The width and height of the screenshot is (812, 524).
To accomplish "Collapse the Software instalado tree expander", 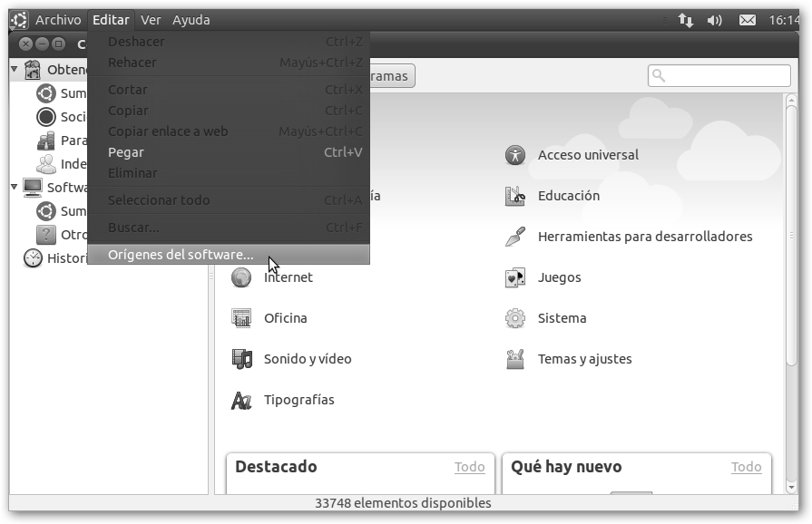I will (x=15, y=187).
